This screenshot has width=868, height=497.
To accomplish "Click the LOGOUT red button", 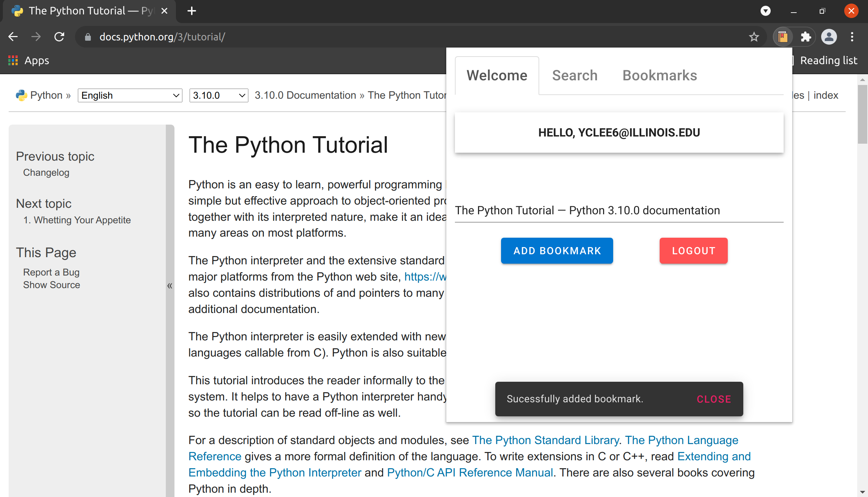I will pos(693,250).
